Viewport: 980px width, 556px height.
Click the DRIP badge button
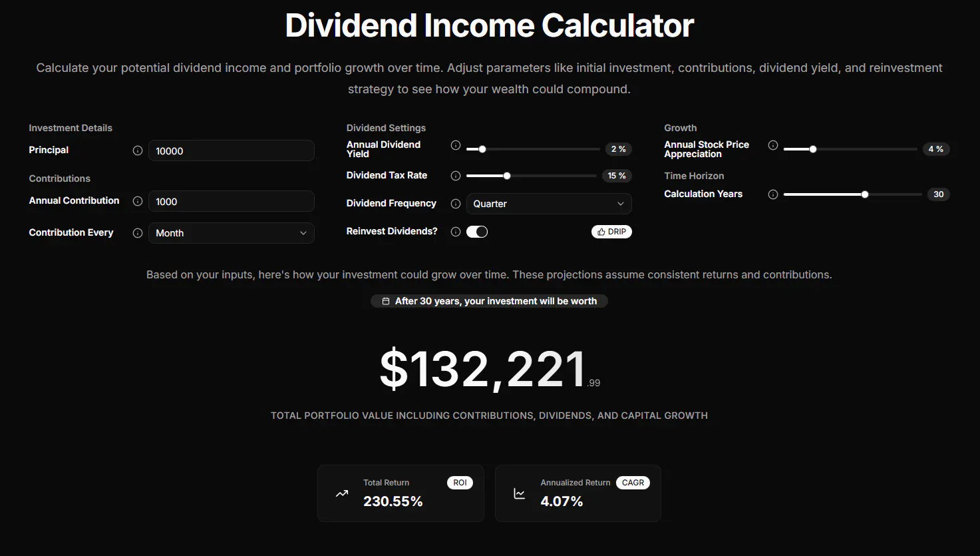(x=611, y=232)
